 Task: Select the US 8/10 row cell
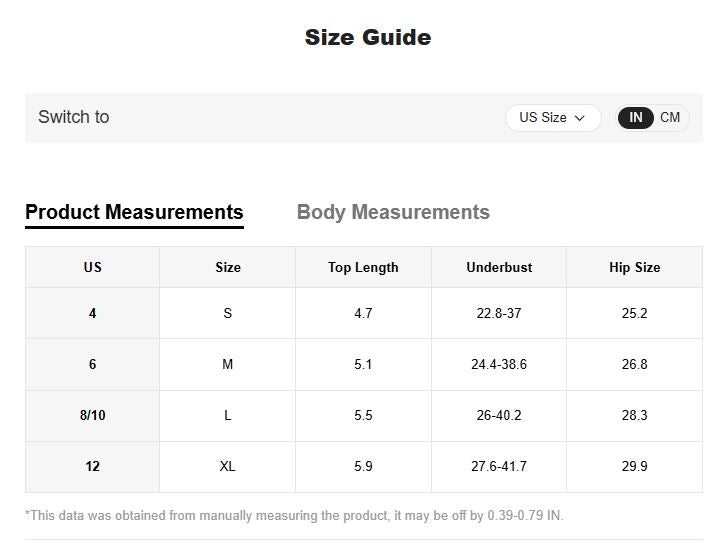tap(92, 415)
